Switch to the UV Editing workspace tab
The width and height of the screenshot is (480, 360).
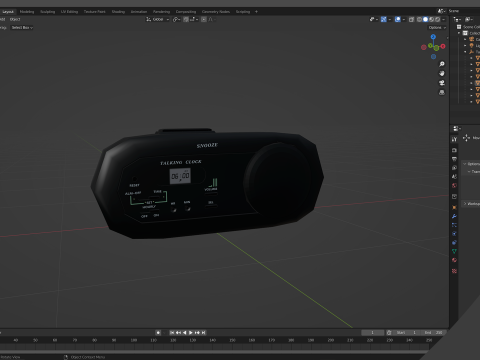click(69, 11)
